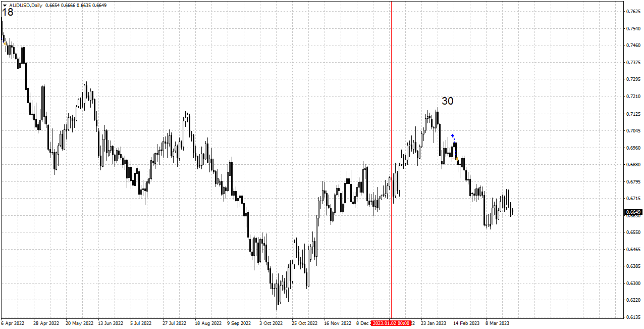Select the chart label reading 30
The width and height of the screenshot is (644, 329).
(448, 101)
